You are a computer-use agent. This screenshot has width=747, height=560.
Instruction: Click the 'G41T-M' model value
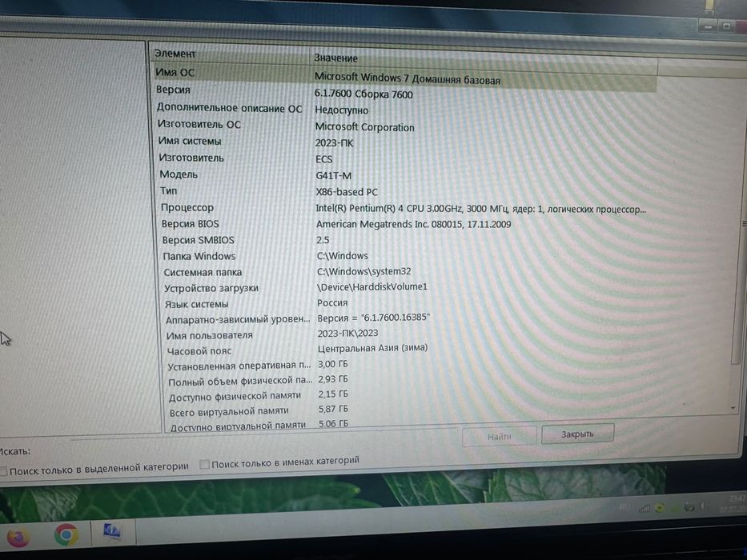pos(334,176)
